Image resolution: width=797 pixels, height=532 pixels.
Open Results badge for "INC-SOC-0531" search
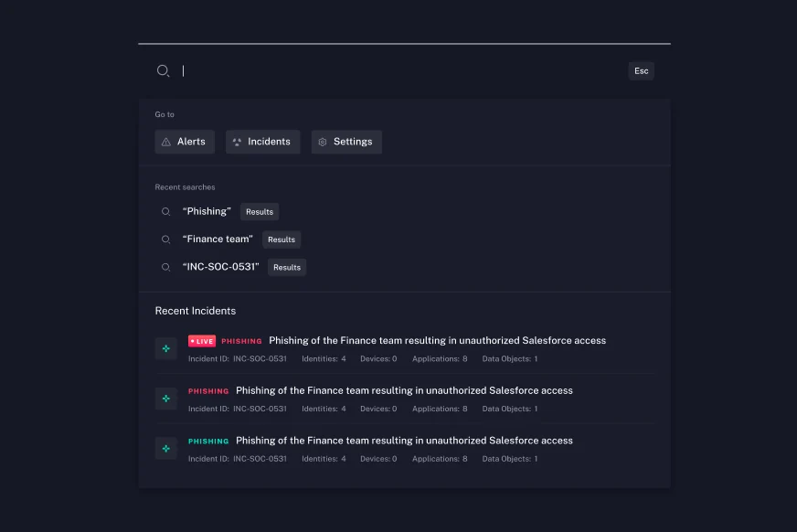point(287,267)
